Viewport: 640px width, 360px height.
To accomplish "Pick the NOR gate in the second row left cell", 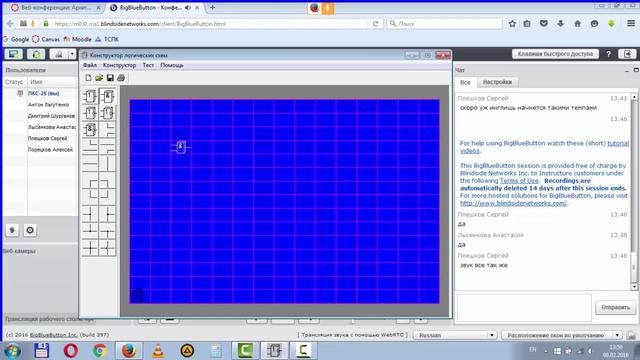I will click(90, 113).
